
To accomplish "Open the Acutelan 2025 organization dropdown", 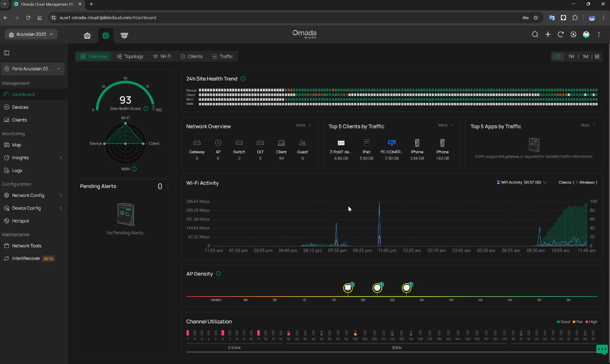I will click(31, 34).
